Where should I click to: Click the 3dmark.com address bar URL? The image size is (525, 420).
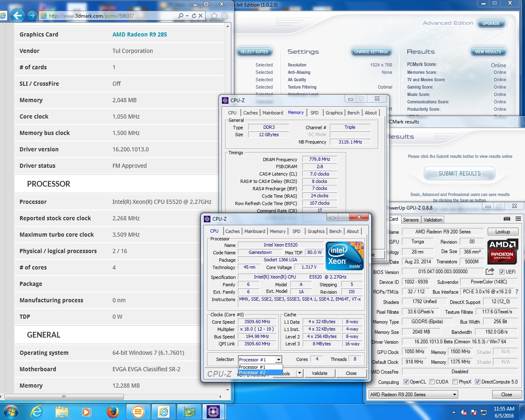click(91, 16)
